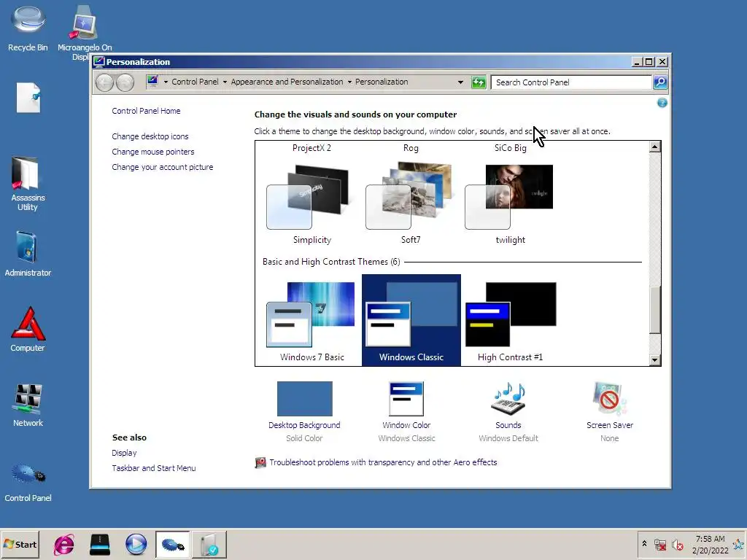
Task: Select the Soft7 theme
Action: 411,205
